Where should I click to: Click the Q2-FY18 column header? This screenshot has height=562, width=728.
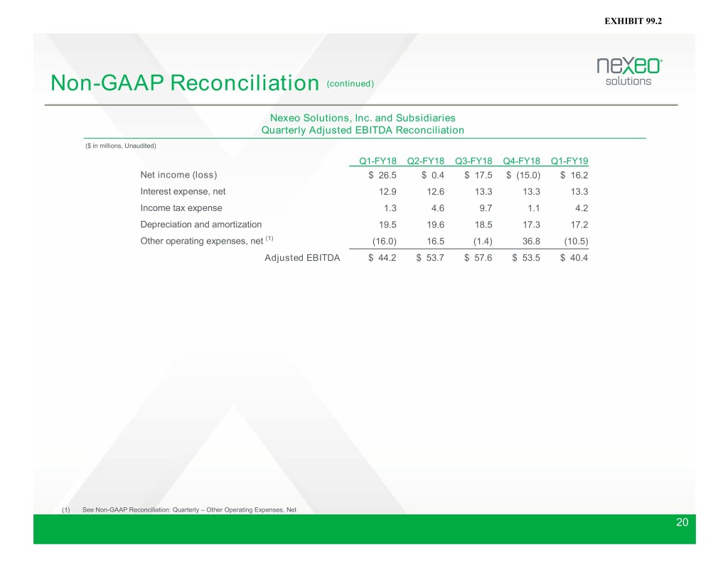[425, 161]
